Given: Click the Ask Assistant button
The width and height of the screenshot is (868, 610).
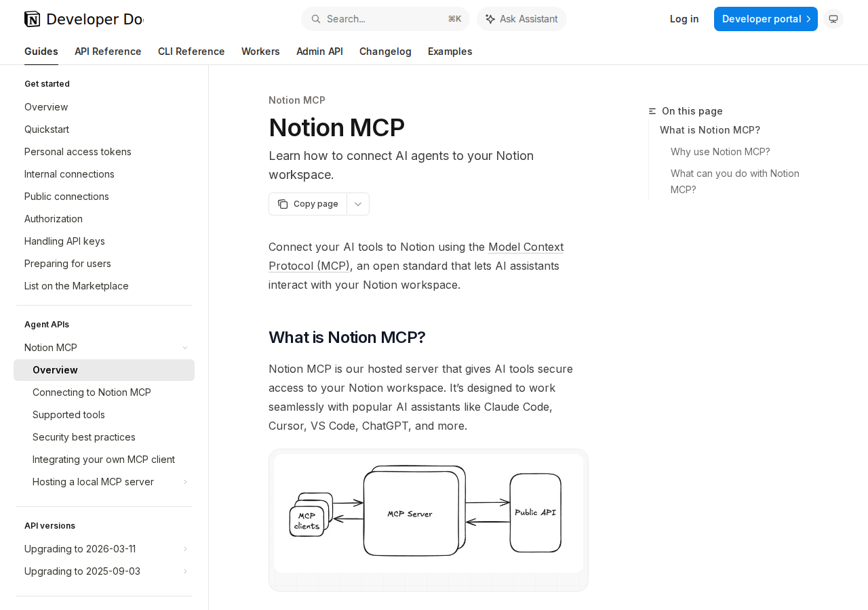Looking at the screenshot, I should coord(521,19).
